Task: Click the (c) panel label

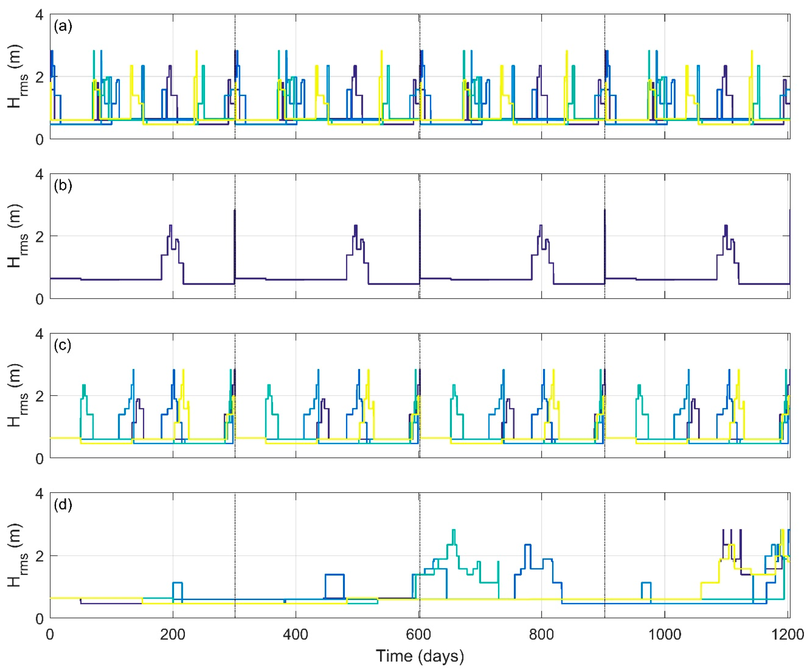Action: (x=63, y=346)
